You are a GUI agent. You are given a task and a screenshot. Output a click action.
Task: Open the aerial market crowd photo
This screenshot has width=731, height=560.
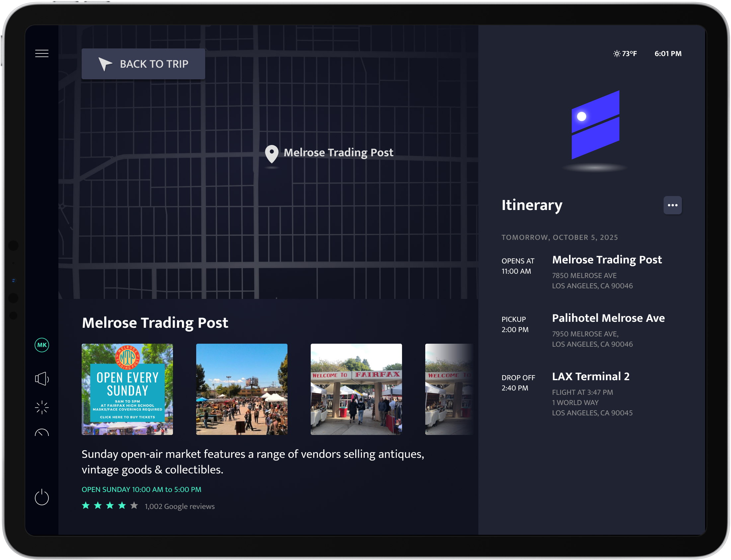pos(242,389)
